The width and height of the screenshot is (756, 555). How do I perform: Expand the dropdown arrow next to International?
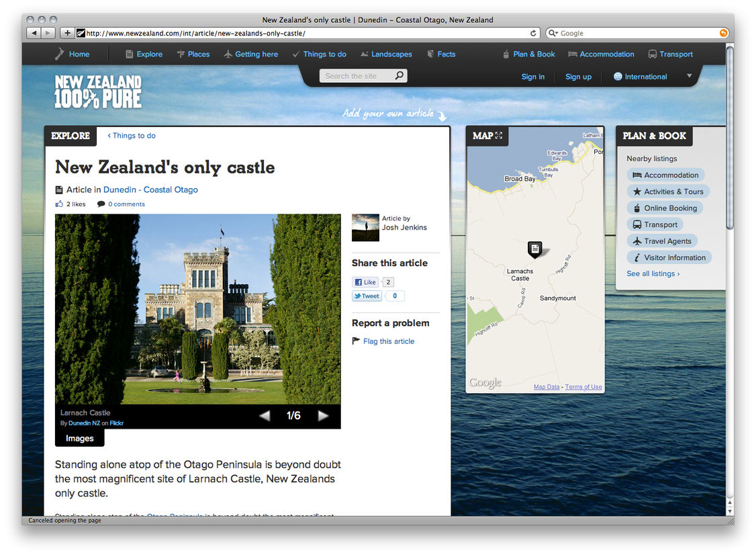(x=689, y=76)
